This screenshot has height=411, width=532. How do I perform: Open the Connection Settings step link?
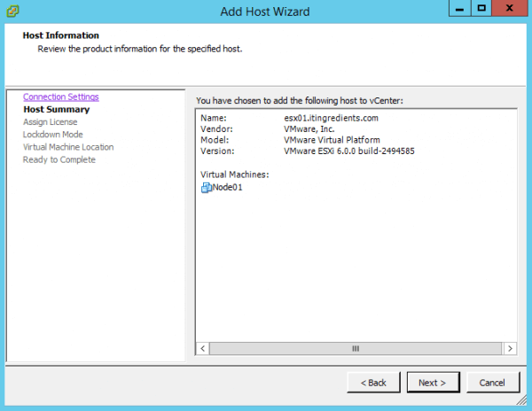pyautogui.click(x=60, y=97)
